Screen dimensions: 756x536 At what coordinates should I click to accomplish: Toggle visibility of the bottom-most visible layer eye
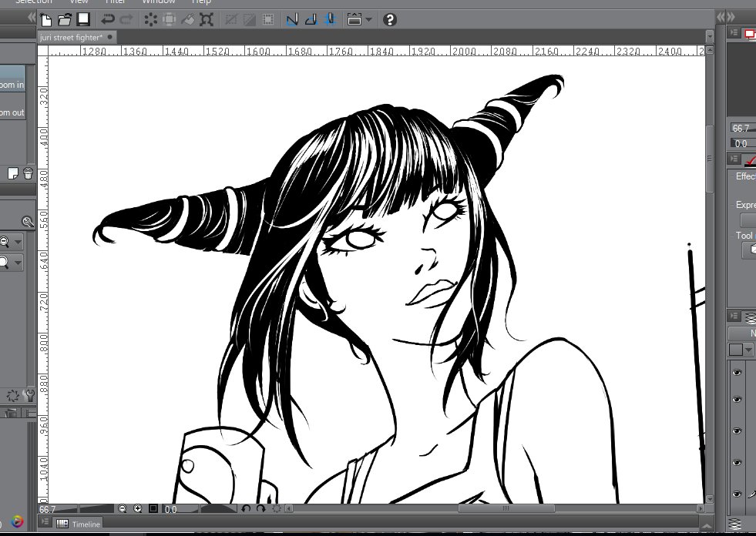[x=737, y=494]
